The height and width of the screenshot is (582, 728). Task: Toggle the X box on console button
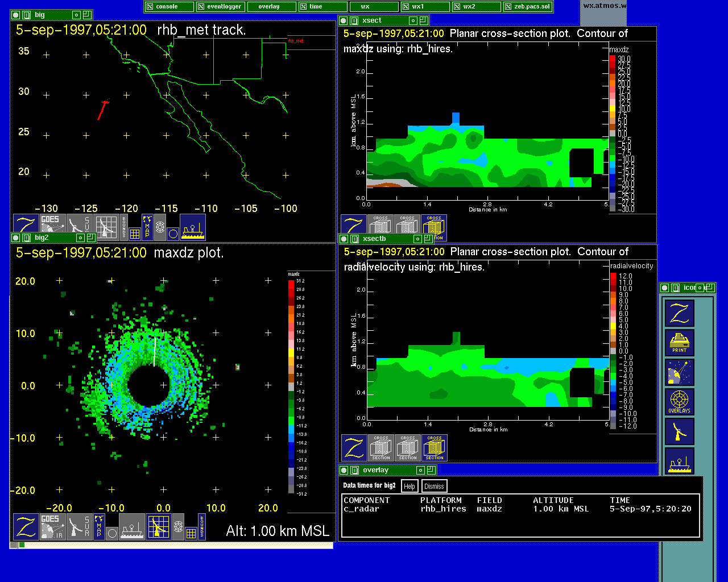tap(150, 7)
